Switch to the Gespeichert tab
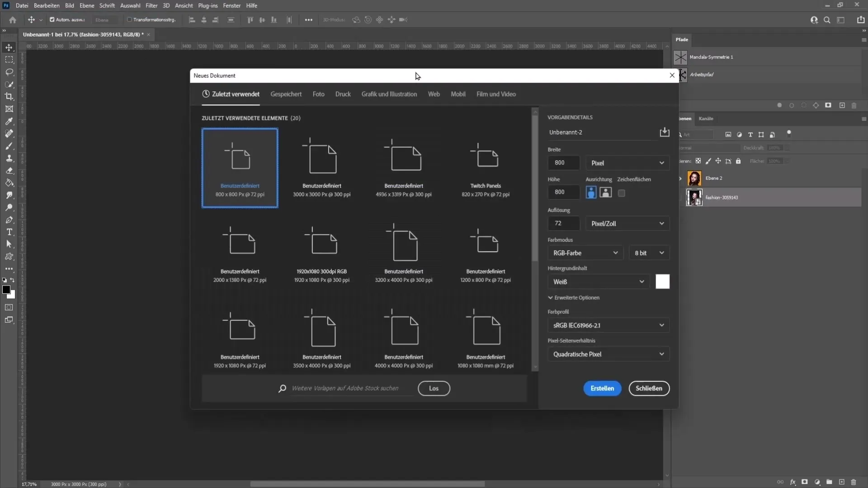This screenshot has height=488, width=868. point(286,94)
